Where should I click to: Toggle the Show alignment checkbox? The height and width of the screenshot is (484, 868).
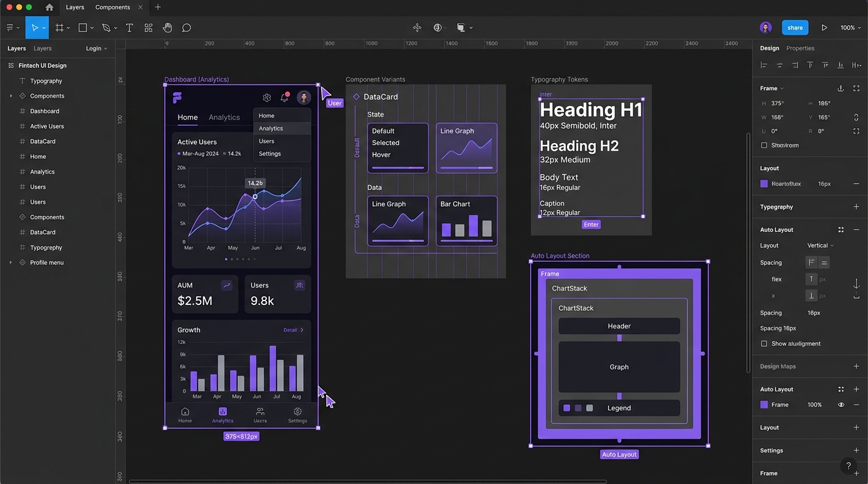(764, 343)
